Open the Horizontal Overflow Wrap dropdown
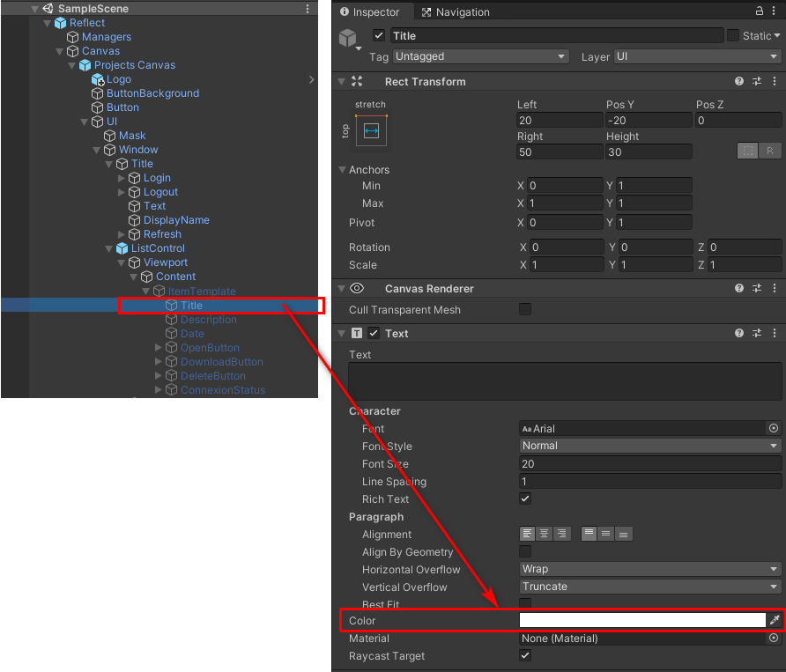786x672 pixels. click(x=650, y=569)
